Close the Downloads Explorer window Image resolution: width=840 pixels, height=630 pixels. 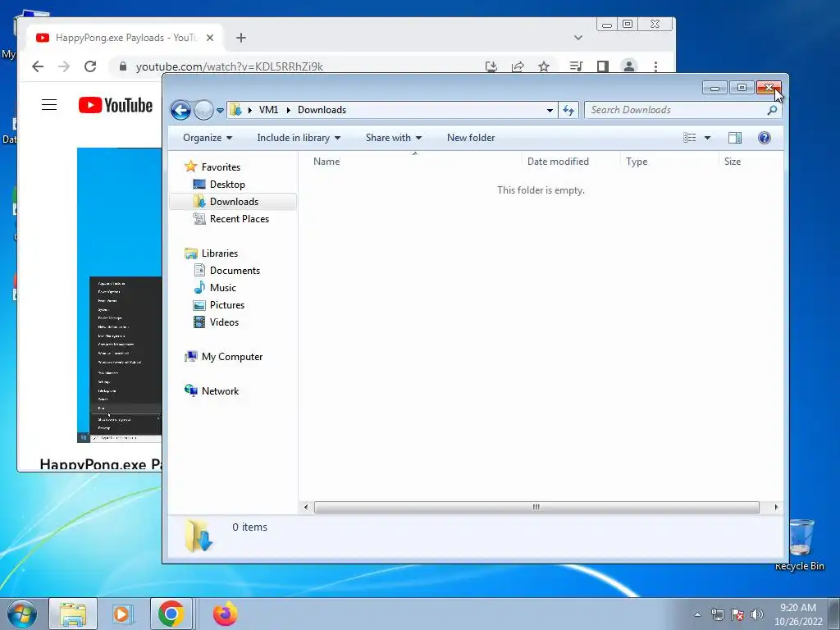[x=769, y=87]
